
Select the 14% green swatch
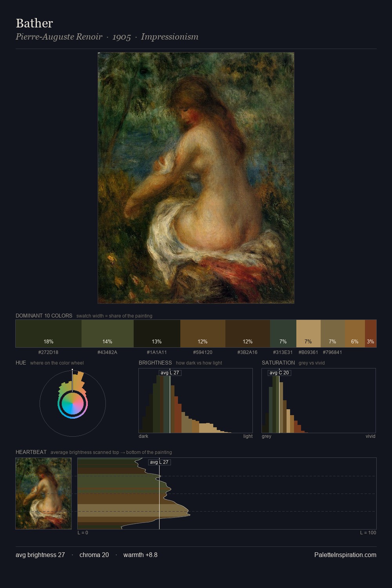(x=107, y=334)
